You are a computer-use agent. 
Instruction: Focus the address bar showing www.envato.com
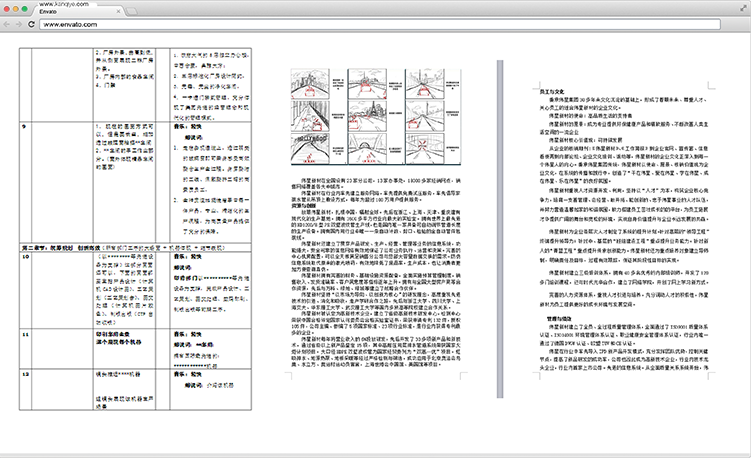[380, 25]
